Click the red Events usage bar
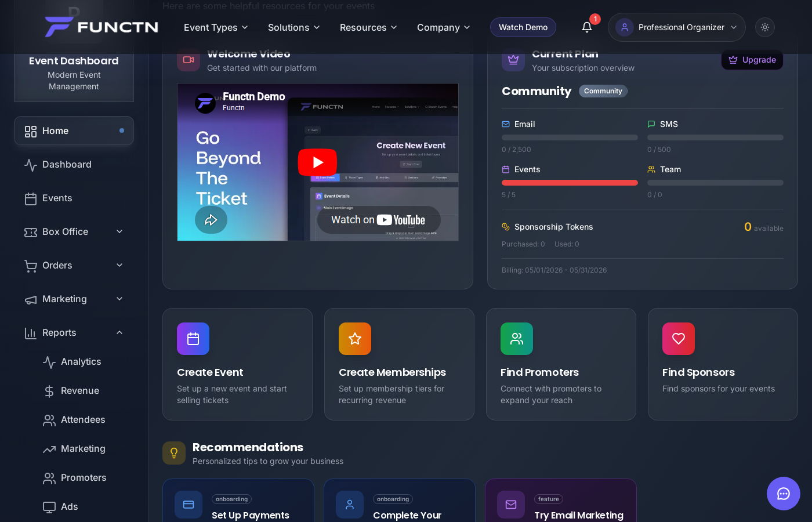Image resolution: width=812 pixels, height=522 pixels. coord(570,183)
